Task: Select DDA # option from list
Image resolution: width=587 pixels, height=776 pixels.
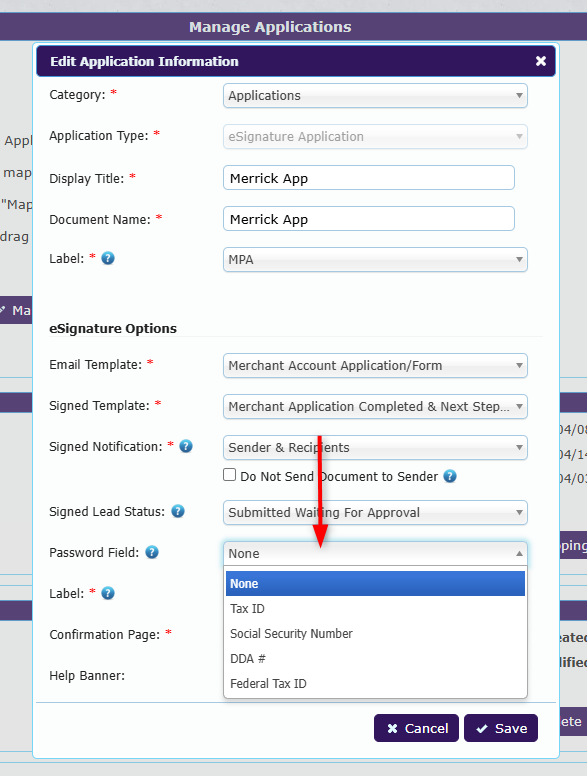Action: coord(375,659)
